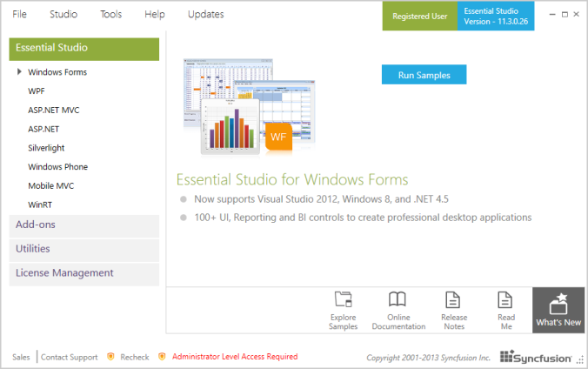The width and height of the screenshot is (588, 369).
Task: Open the File menu
Action: [x=19, y=14]
